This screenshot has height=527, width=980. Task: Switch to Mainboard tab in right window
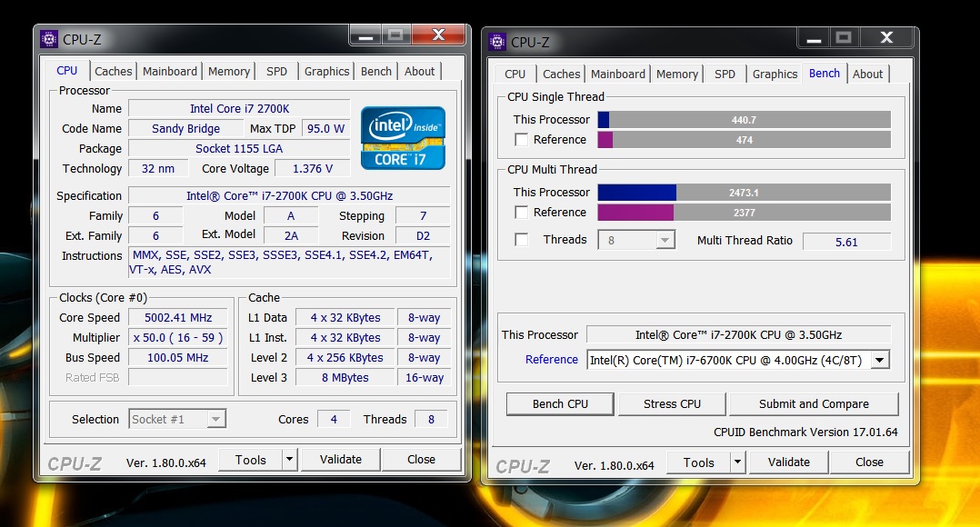coord(618,74)
